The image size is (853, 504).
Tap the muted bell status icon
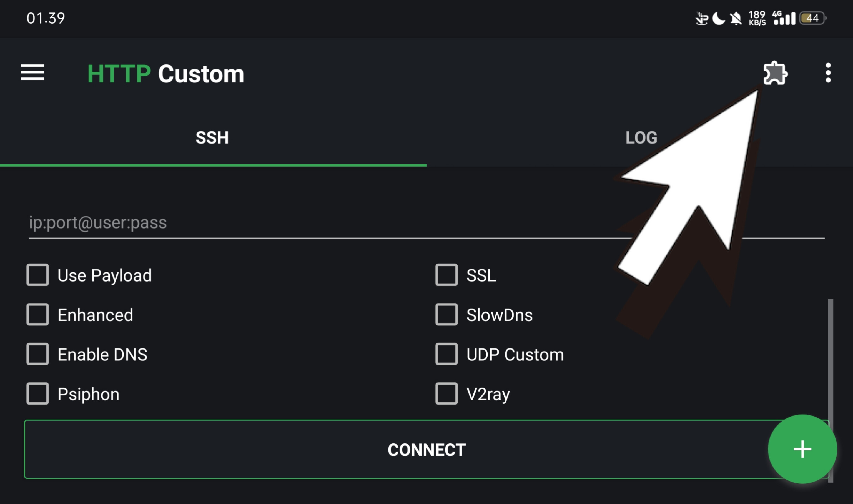[x=736, y=18]
